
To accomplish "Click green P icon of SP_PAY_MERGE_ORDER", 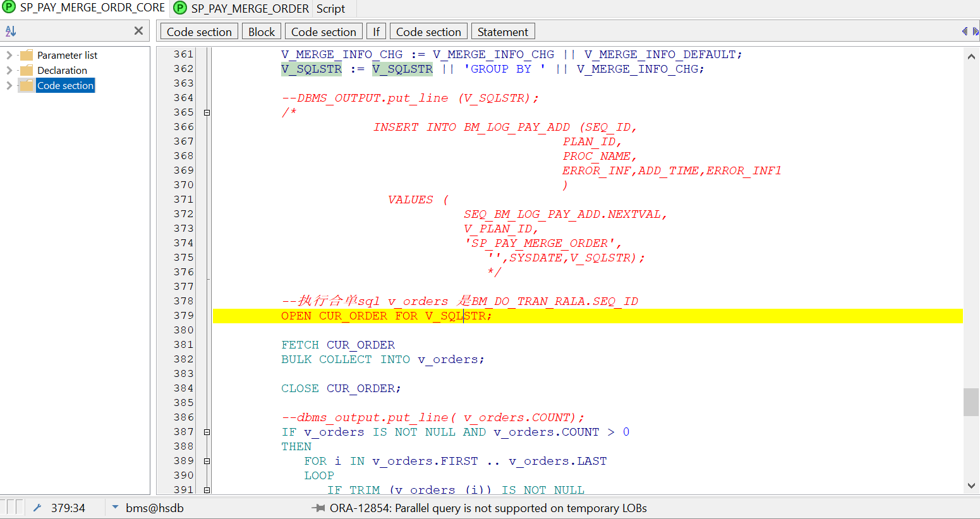I will click(x=180, y=8).
